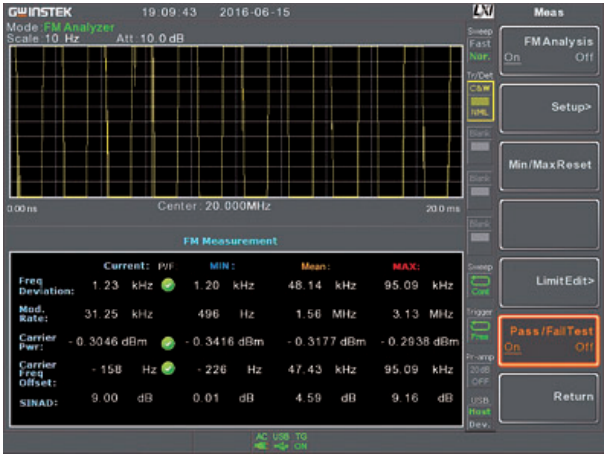This screenshot has height=459, width=609.
Task: Click the MIN Mod. Rate value 496
Action: (208, 314)
